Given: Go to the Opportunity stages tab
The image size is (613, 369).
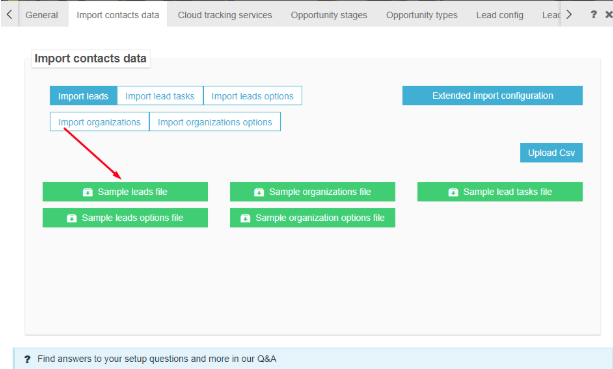Looking at the screenshot, I should (x=329, y=15).
